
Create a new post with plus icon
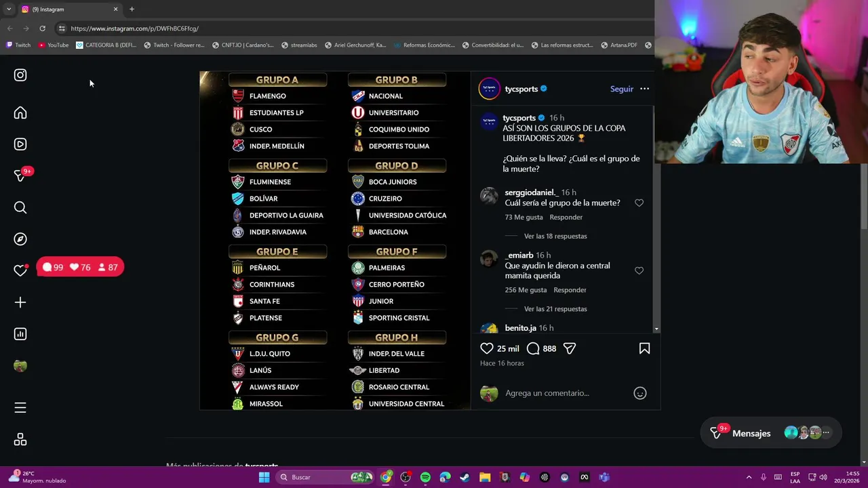20,302
